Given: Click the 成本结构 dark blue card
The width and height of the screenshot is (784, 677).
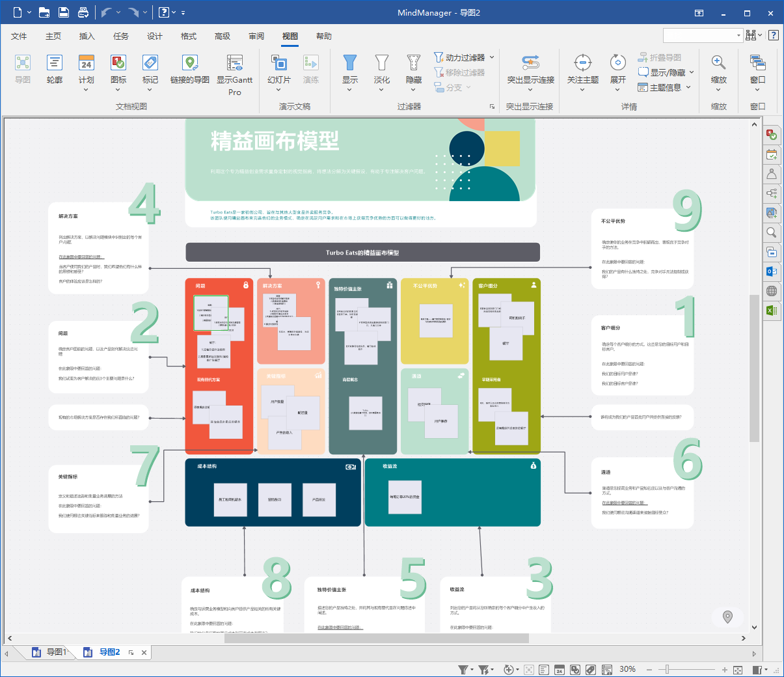Looking at the screenshot, I should pos(273,492).
